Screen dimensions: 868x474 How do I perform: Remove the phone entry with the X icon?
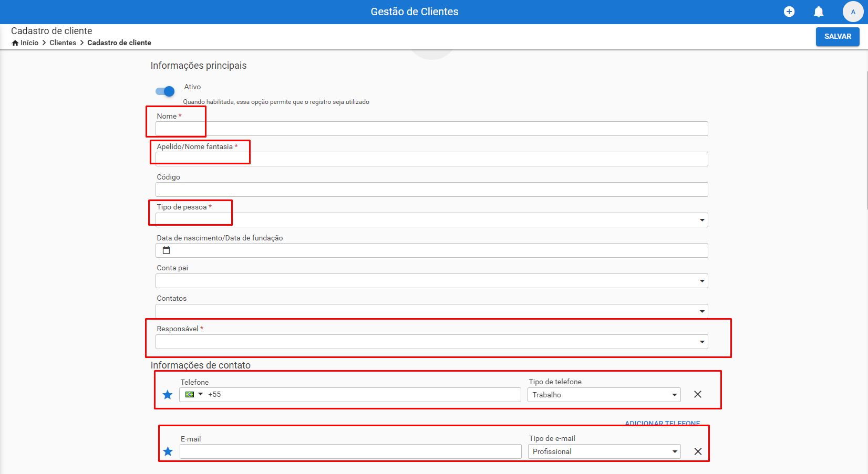coord(698,394)
